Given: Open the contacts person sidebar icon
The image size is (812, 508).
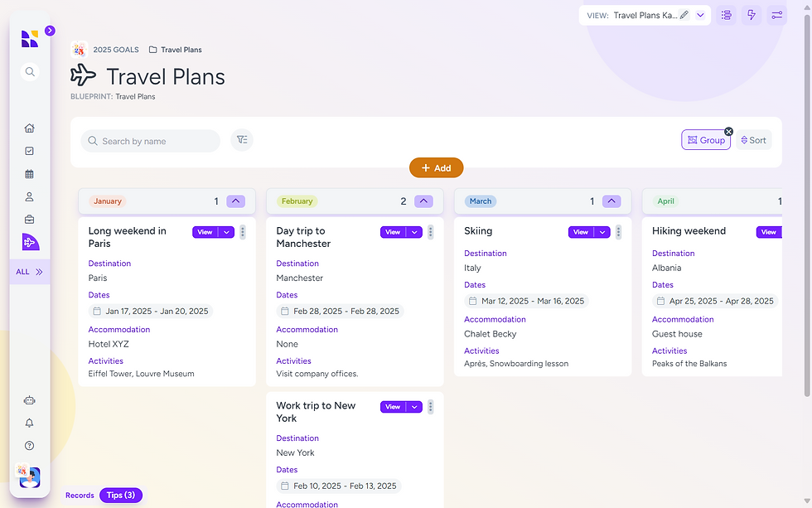Looking at the screenshot, I should [30, 196].
